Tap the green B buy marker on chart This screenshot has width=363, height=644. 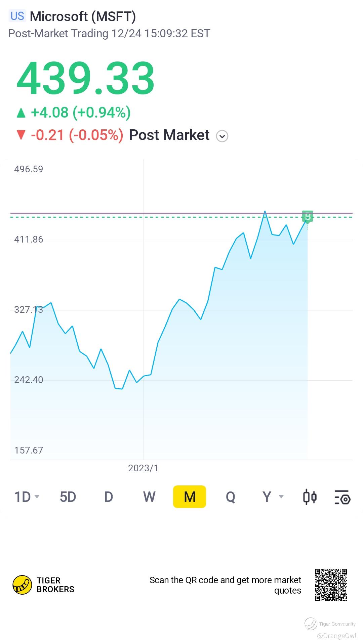click(x=308, y=217)
